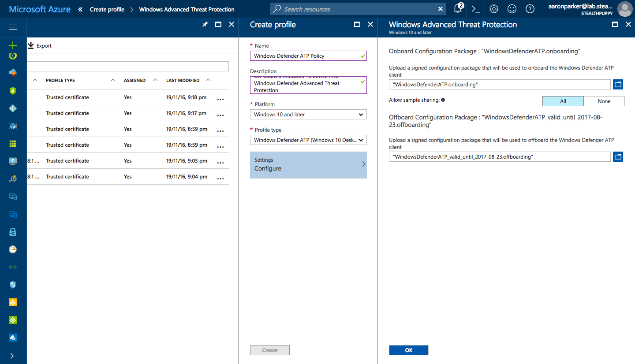Open the ellipsis menu for the 9:04 pm row

pos(220,178)
